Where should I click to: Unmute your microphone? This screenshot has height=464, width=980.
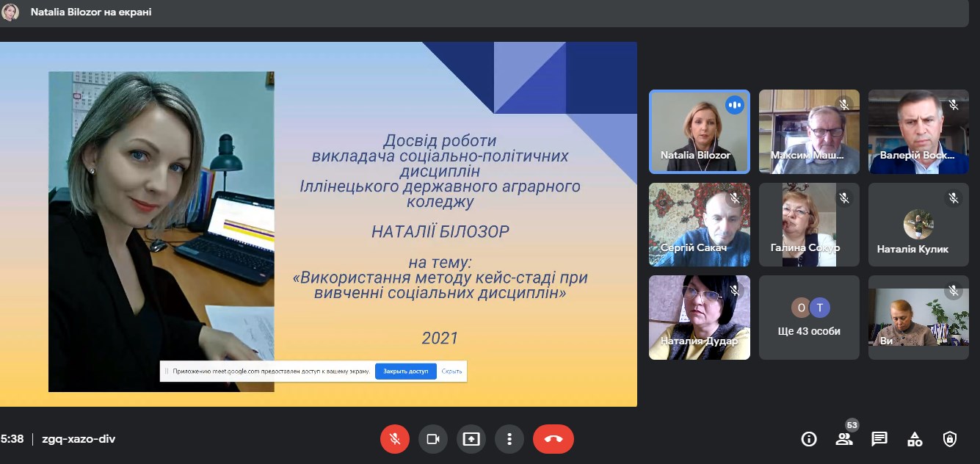tap(395, 438)
